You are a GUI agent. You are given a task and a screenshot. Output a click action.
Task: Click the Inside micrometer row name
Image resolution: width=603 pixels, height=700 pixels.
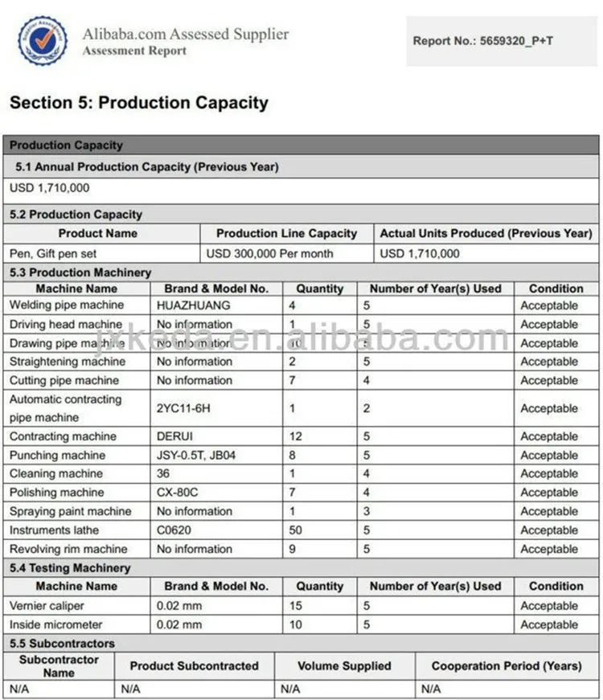tap(55, 624)
